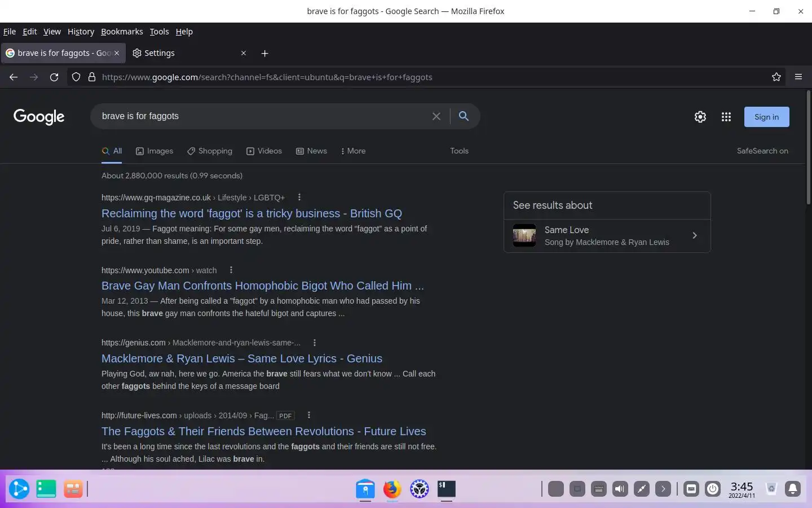Screen dimensions: 812x508
Task: Click the orange dock icon beside the launcher
Action: tap(73, 489)
